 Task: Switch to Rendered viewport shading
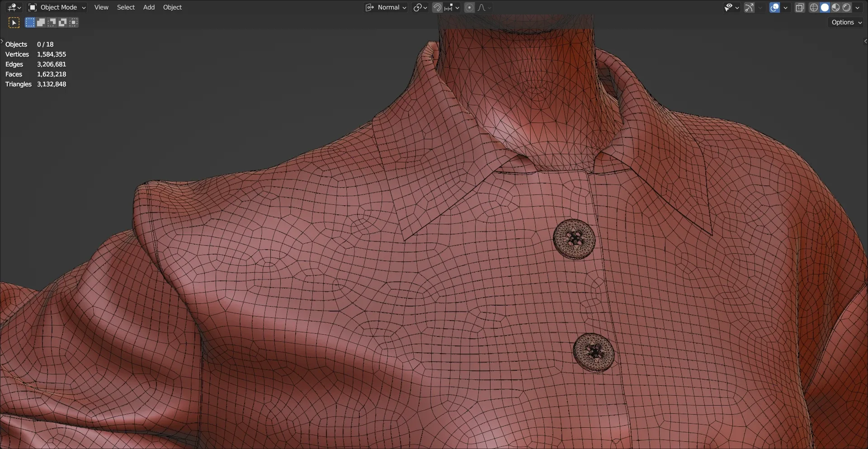coord(846,7)
